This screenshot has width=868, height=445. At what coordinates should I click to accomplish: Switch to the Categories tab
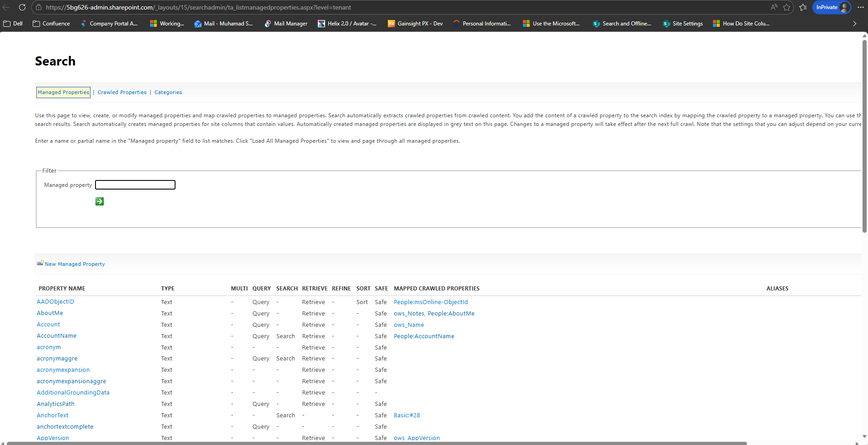coord(168,92)
